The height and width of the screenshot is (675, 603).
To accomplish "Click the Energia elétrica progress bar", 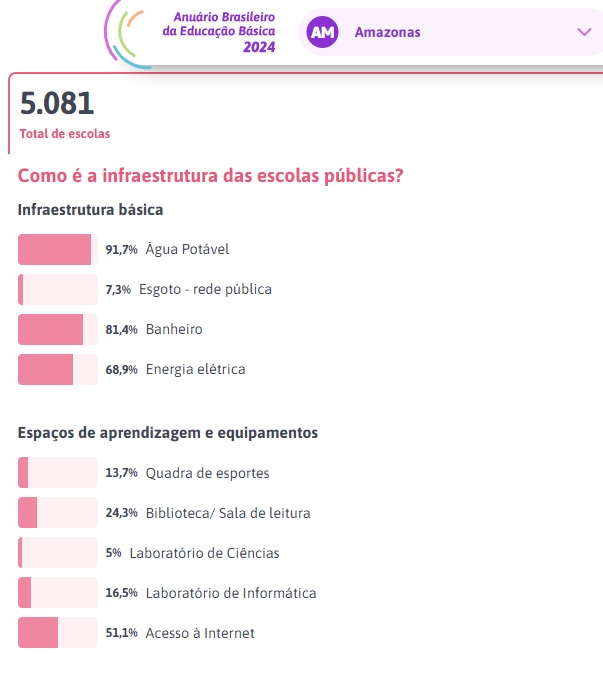I will (58, 369).
